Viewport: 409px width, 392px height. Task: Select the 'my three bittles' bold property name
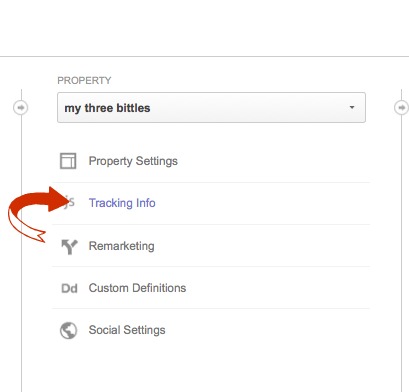pos(107,108)
